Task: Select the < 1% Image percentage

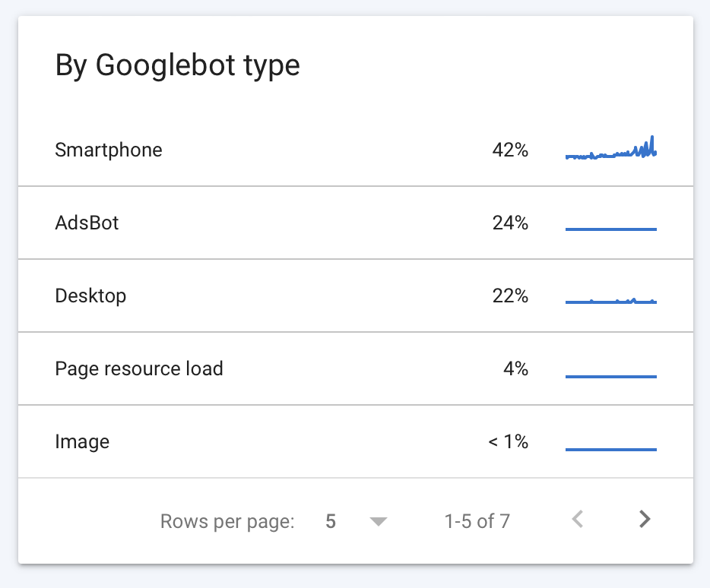Action: point(508,441)
